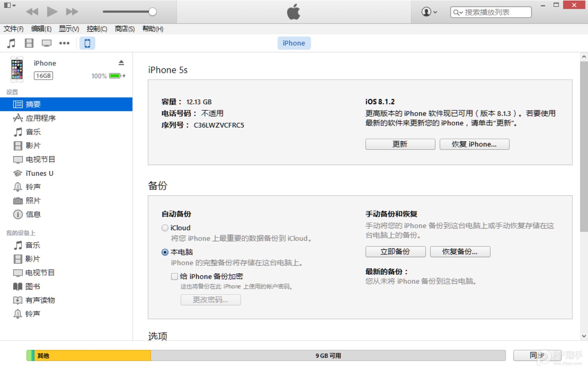This screenshot has height=370, width=588.
Task: Select the iCloud automatic backup option
Action: point(165,228)
